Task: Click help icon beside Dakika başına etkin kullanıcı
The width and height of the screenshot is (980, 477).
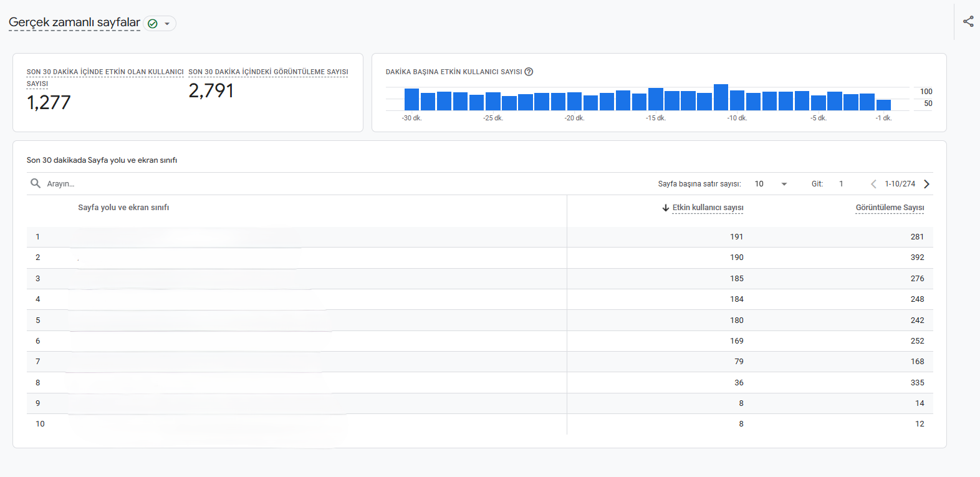Action: tap(529, 72)
